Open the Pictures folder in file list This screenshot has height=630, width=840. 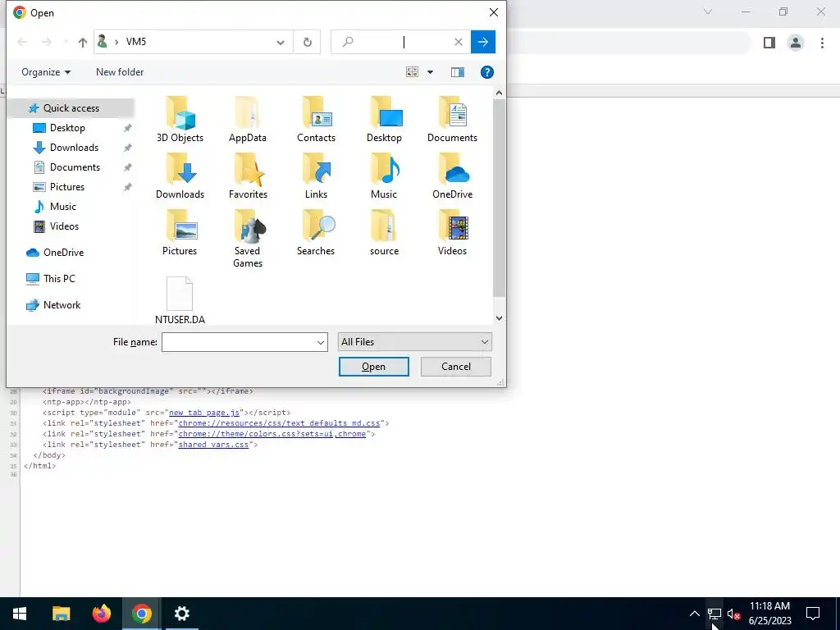180,233
